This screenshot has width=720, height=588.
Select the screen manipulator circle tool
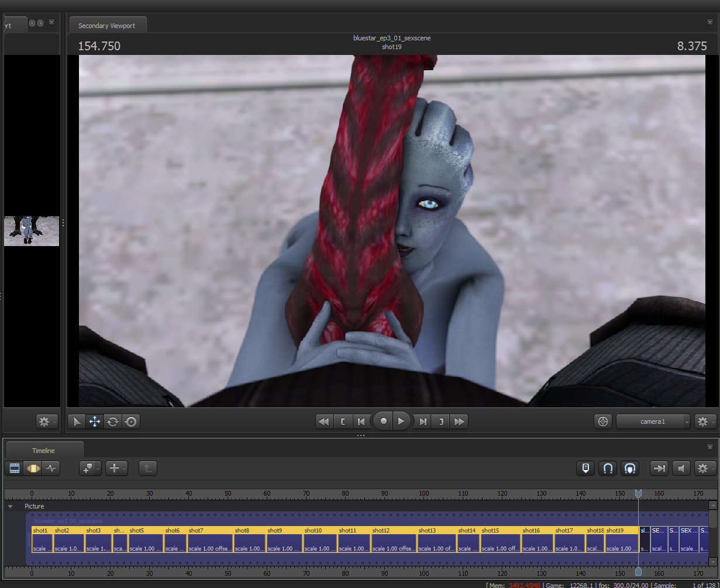click(x=130, y=421)
